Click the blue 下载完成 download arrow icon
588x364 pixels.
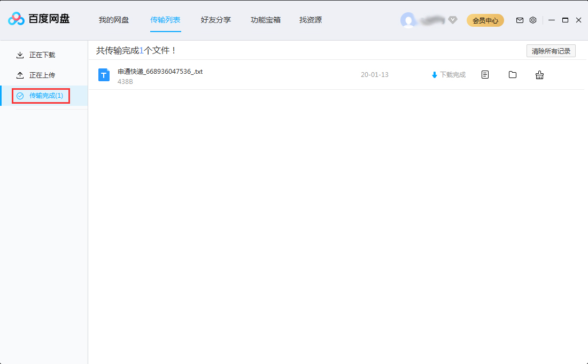click(x=435, y=74)
